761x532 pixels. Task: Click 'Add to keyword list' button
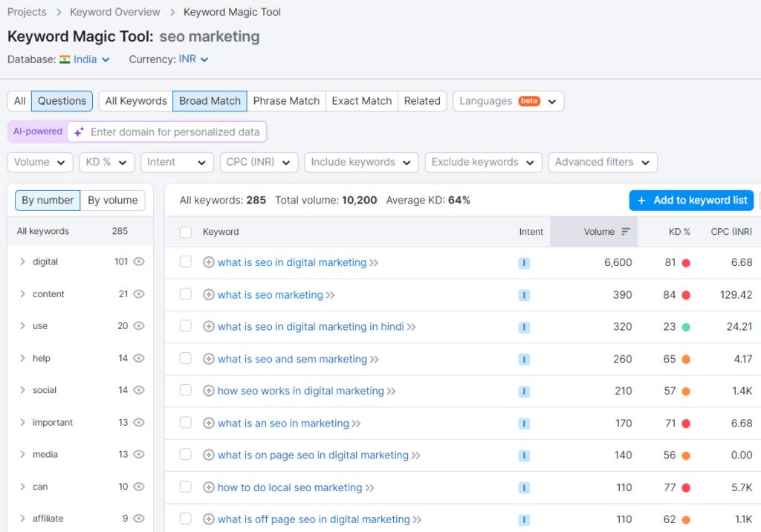pos(691,201)
